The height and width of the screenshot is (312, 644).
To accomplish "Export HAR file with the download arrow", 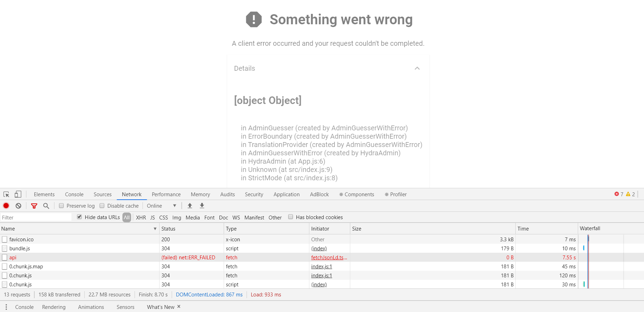I will 202,206.
